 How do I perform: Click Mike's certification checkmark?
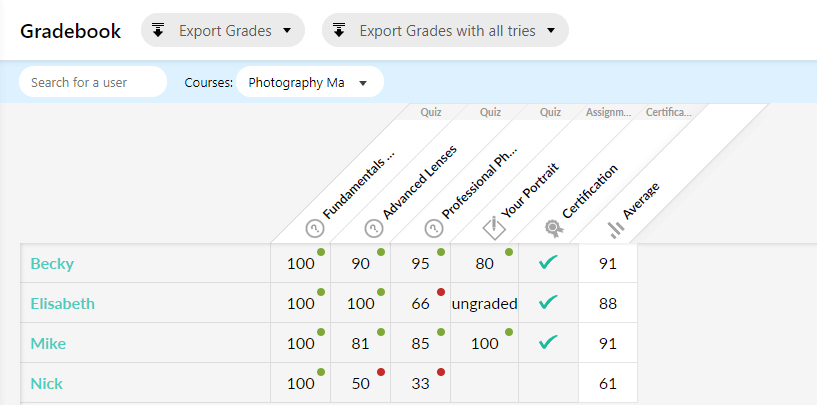(548, 342)
